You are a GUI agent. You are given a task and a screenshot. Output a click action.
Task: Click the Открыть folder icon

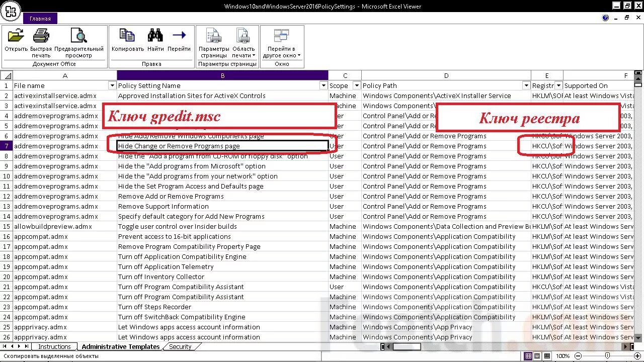[16, 36]
